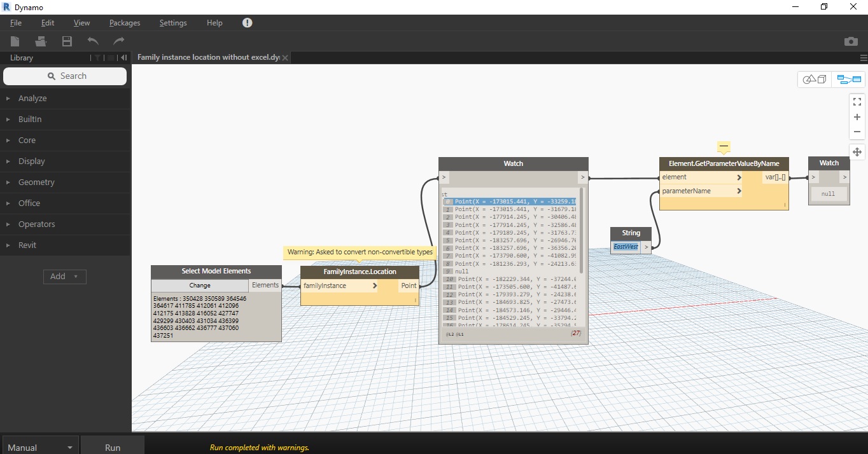Viewport: 868px width, 454px height.
Task: Expand the Analyze library category
Action: point(65,99)
